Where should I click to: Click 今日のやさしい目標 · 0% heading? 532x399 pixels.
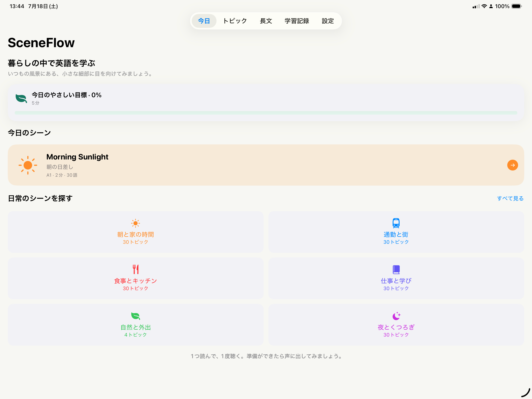point(66,95)
